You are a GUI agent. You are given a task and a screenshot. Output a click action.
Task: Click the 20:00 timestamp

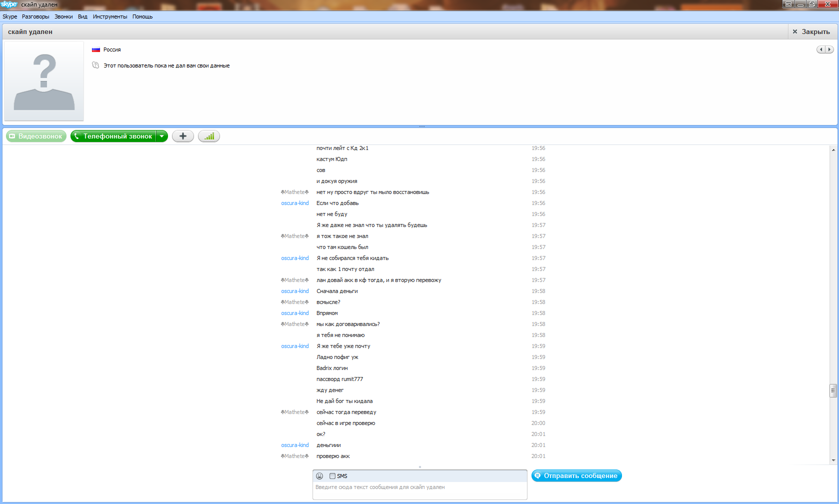coord(538,423)
